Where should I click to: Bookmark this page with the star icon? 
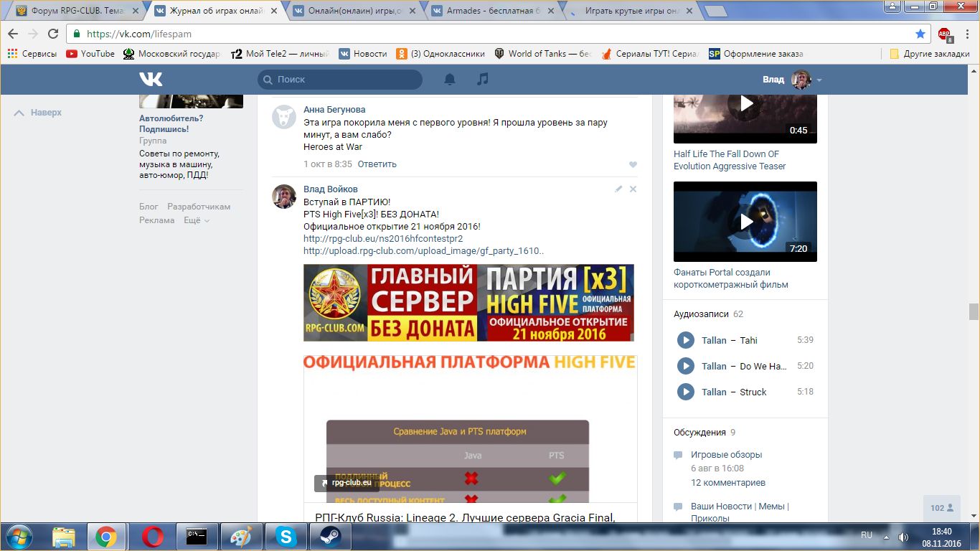(x=920, y=34)
